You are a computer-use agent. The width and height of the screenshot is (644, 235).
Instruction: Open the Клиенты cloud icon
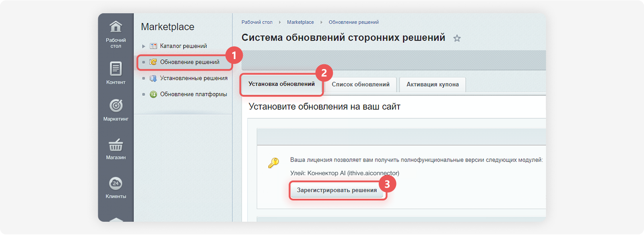tap(116, 184)
